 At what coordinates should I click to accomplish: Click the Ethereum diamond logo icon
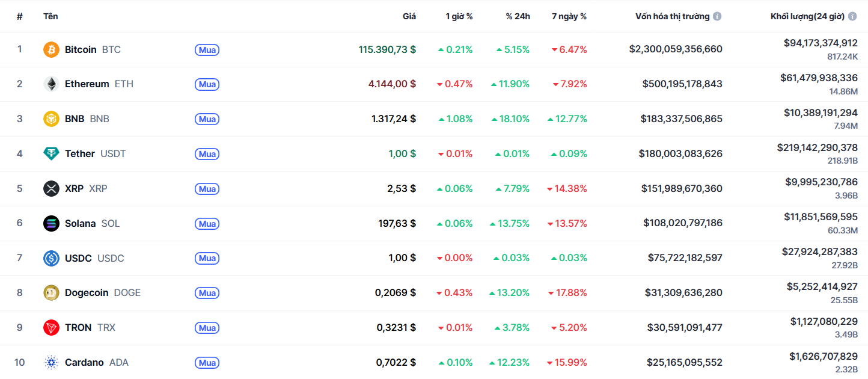52,84
